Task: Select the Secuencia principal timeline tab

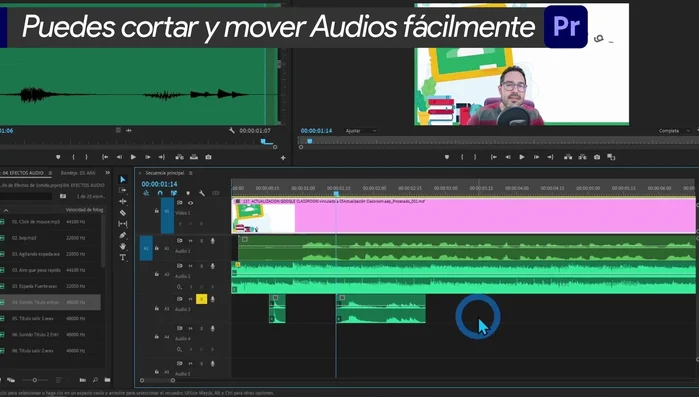Action: coord(164,173)
